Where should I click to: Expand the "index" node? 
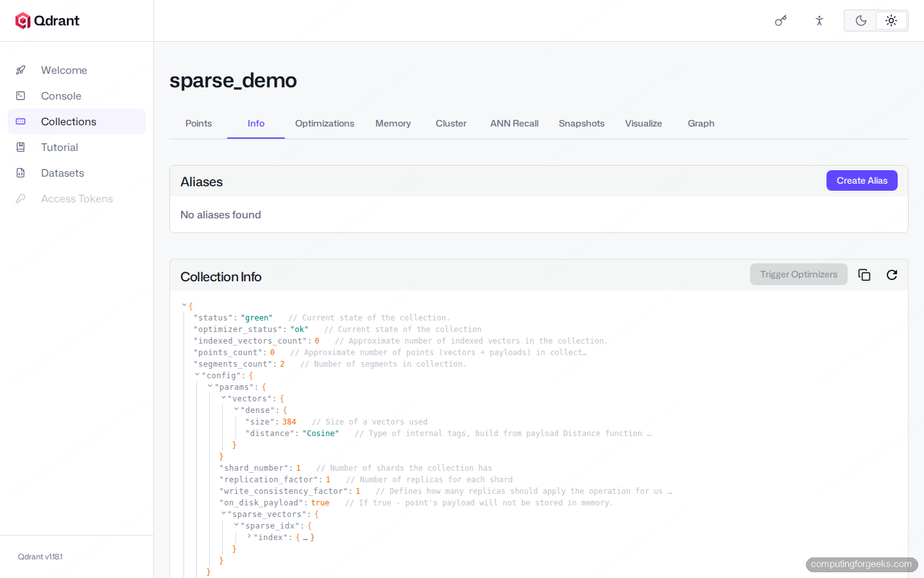[x=249, y=537]
